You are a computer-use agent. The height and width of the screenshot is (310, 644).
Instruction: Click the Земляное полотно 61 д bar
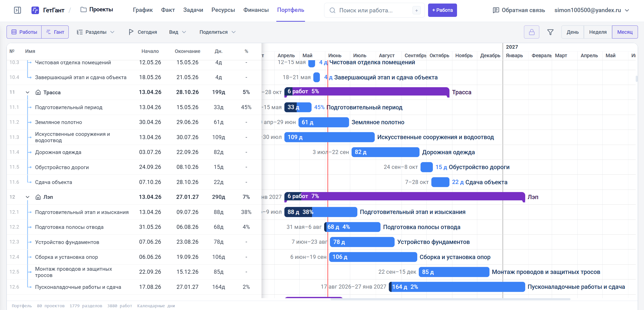click(x=323, y=122)
